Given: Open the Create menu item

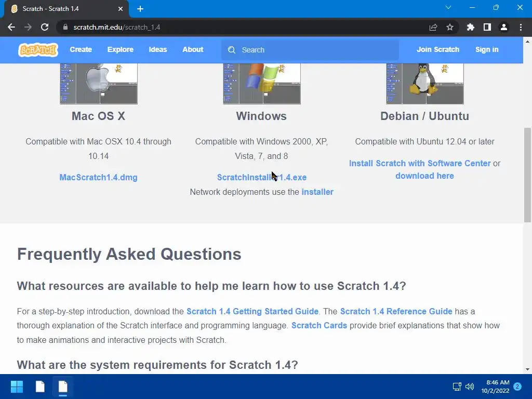Looking at the screenshot, I should point(81,49).
